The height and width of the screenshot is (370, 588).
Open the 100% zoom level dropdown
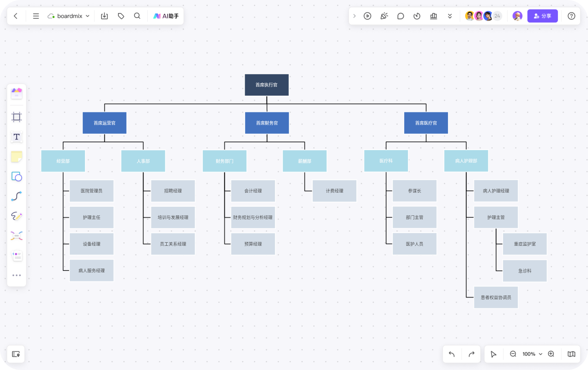coord(532,354)
